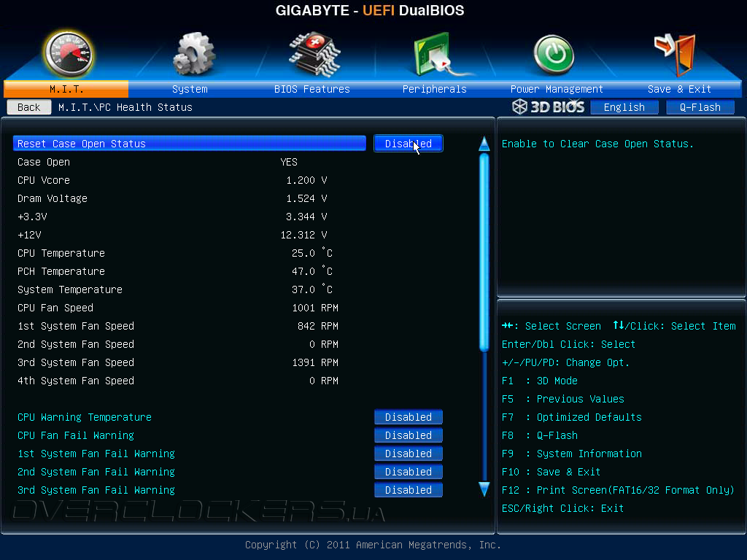Open the M.I.T. speedometer icon
Viewport: 747px width, 560px height.
[x=68, y=54]
